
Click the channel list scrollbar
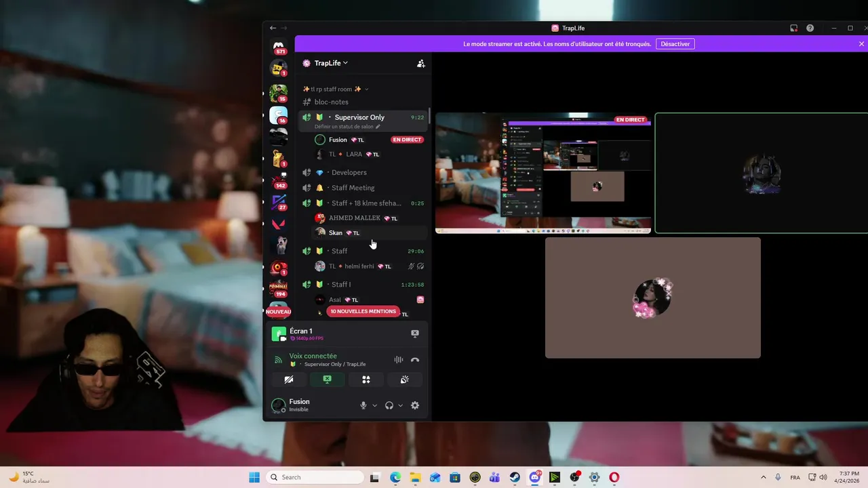(429, 115)
